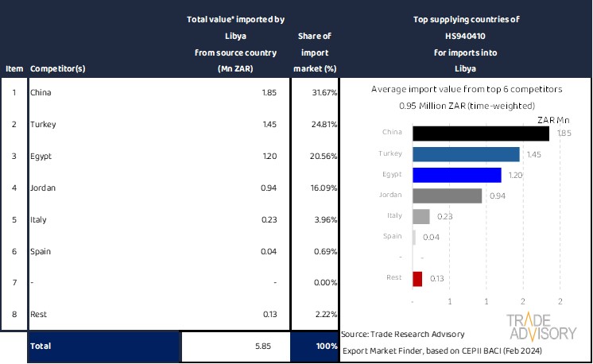Click the Competitor(s) column header
Screen dimensions: 593x364
coord(57,68)
